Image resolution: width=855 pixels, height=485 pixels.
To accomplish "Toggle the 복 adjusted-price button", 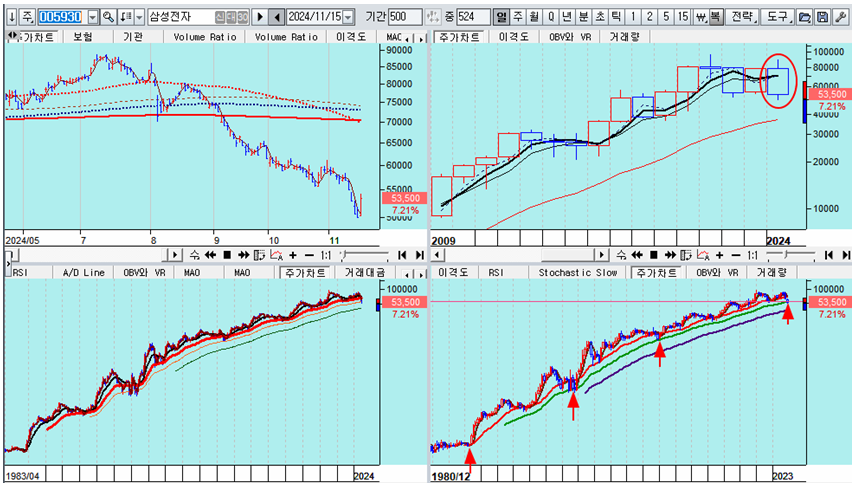I will click(x=715, y=17).
